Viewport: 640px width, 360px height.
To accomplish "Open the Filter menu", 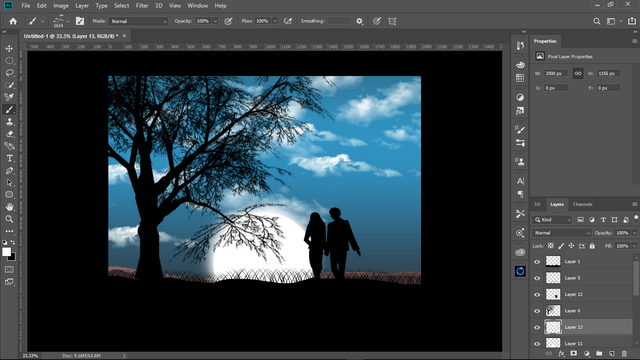I will [x=142, y=6].
